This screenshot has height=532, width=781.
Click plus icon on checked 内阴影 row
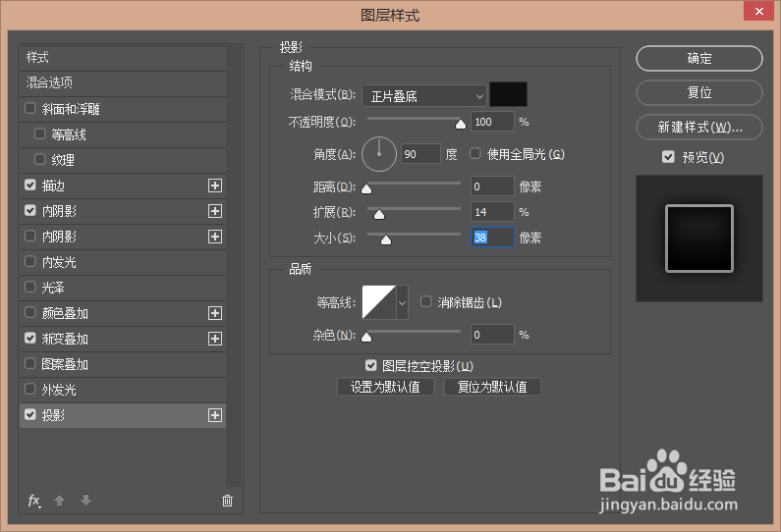pos(215,211)
